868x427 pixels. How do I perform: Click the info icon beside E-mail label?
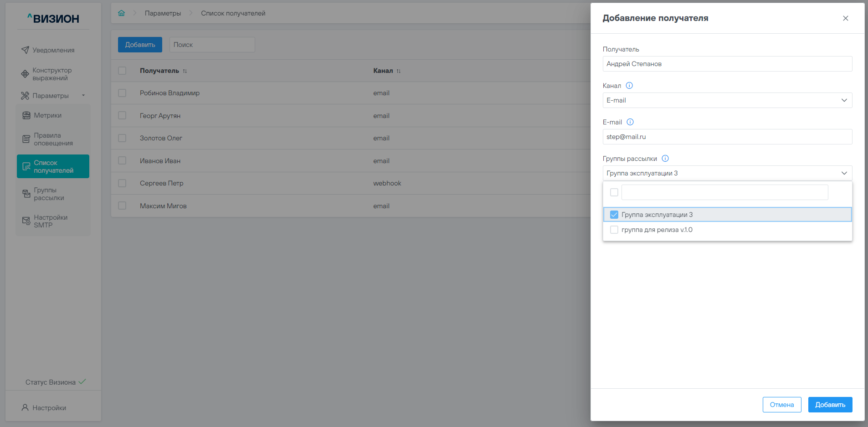(630, 122)
